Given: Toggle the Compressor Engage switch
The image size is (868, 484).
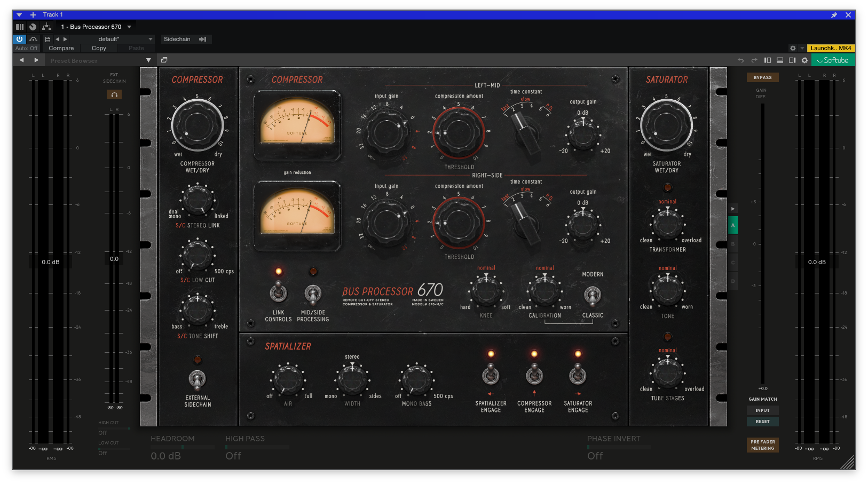Looking at the screenshot, I should 534,375.
